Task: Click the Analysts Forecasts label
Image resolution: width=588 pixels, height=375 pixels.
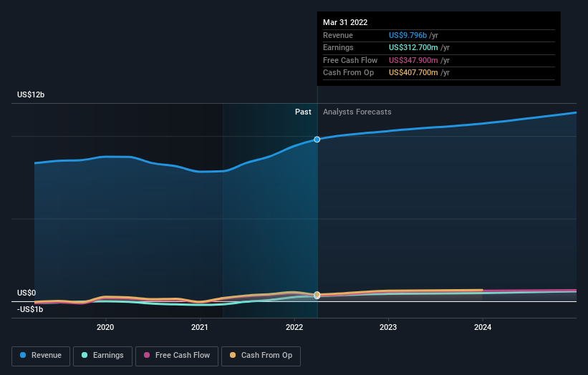Action: point(357,112)
